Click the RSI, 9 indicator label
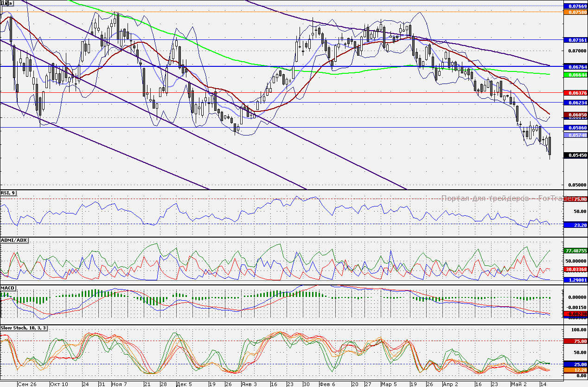588x387 pixels. point(9,193)
